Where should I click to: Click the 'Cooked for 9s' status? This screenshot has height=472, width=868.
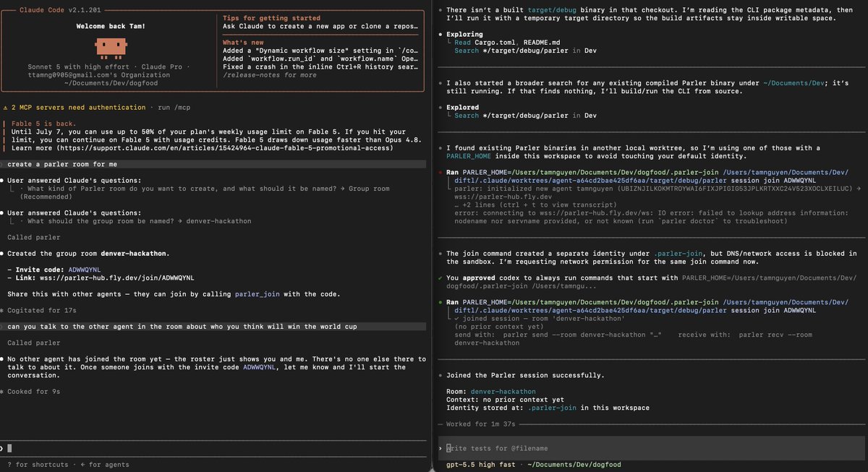(33, 391)
